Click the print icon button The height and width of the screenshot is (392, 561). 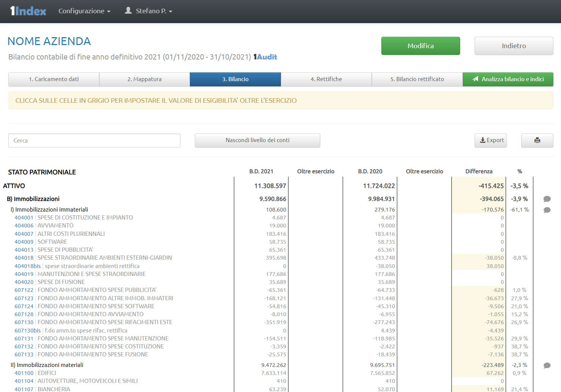pyautogui.click(x=537, y=140)
